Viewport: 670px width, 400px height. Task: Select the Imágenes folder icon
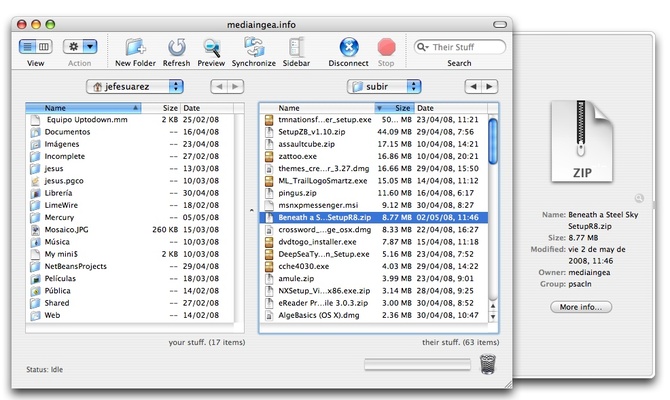pyautogui.click(x=35, y=144)
